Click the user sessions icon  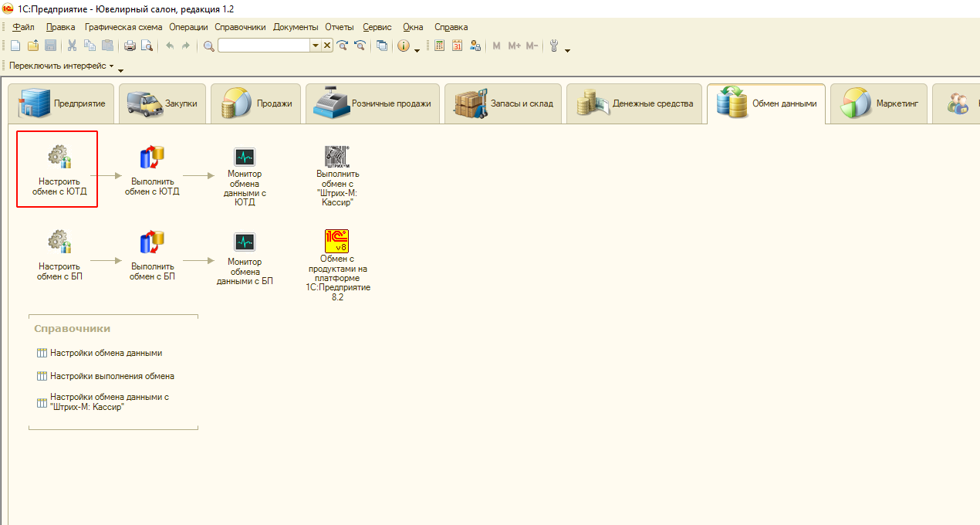pos(475,46)
